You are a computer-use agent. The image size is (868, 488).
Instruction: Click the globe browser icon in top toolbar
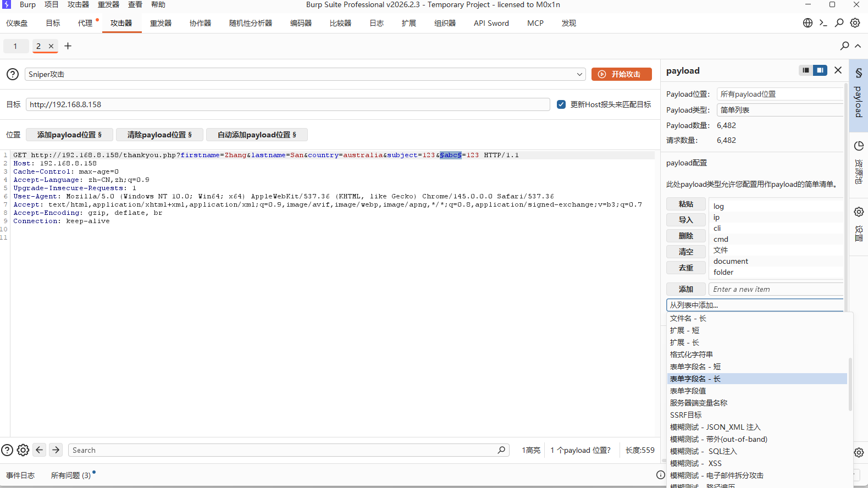pyautogui.click(x=808, y=23)
